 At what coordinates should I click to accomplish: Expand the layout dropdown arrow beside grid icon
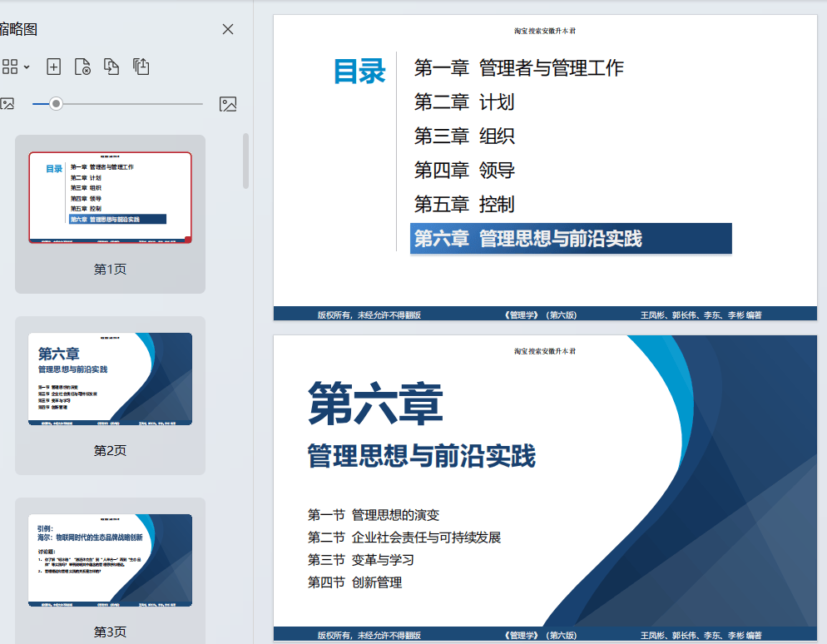27,67
